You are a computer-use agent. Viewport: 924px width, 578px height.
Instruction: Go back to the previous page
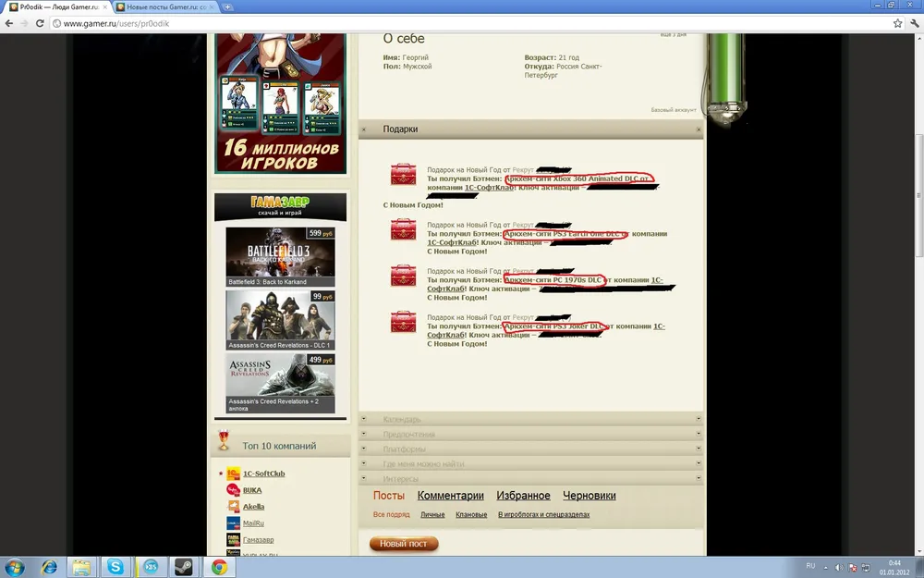click(x=9, y=24)
